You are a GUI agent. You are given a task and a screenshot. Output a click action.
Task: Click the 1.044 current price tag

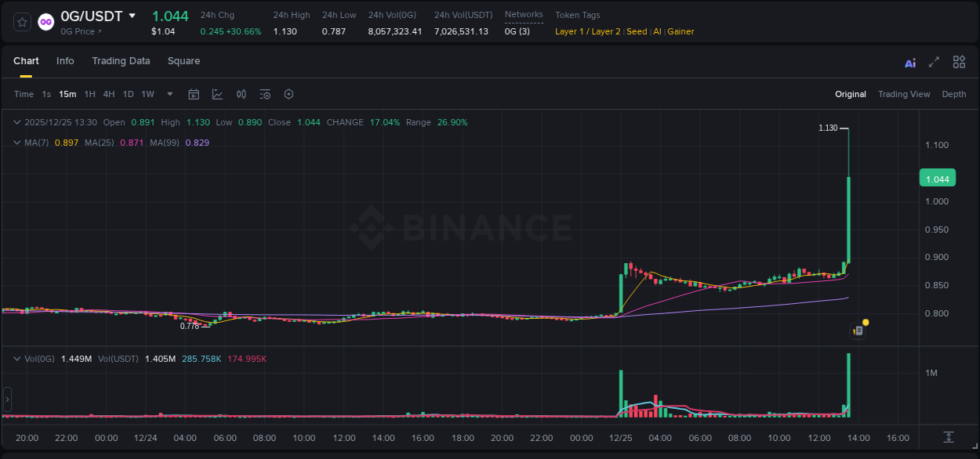point(937,178)
